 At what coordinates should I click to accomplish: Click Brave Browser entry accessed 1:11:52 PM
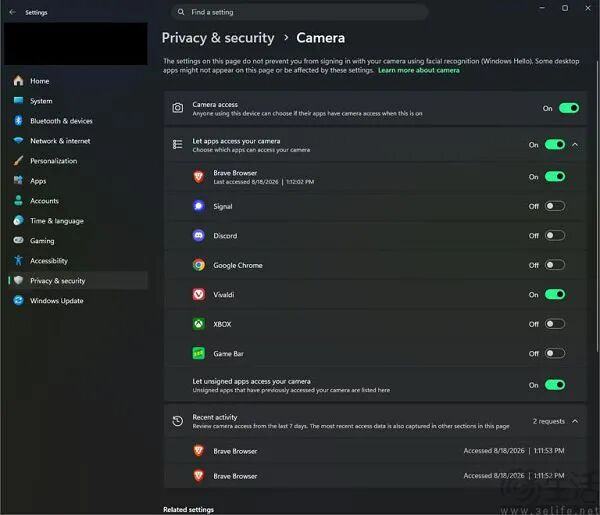[375, 476]
